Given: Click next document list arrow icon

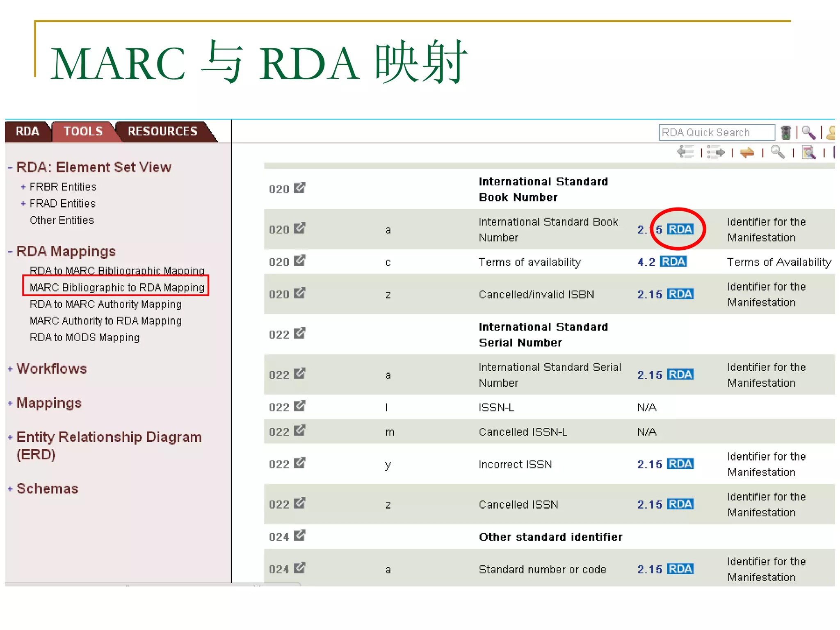Looking at the screenshot, I should tap(716, 152).
